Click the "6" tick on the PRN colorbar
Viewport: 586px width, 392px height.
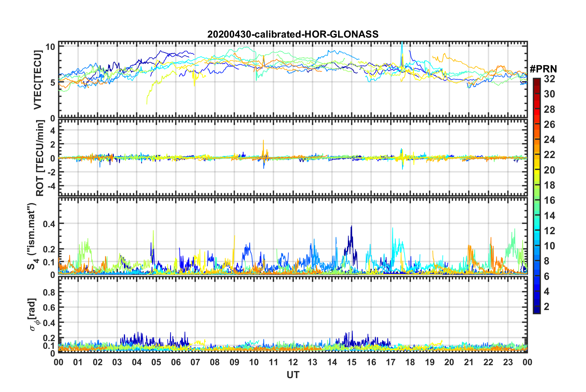pos(547,276)
